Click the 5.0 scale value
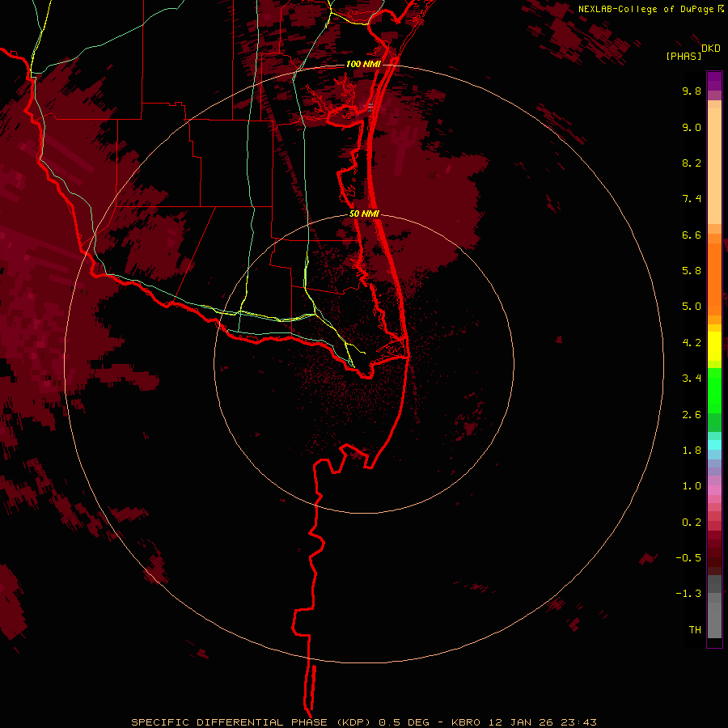The width and height of the screenshot is (728, 728). [x=692, y=307]
